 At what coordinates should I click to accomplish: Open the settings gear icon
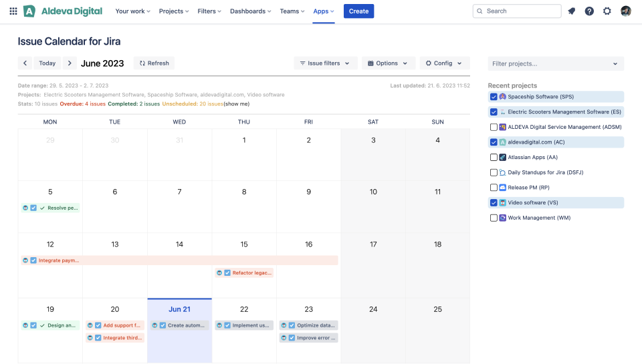tap(607, 11)
